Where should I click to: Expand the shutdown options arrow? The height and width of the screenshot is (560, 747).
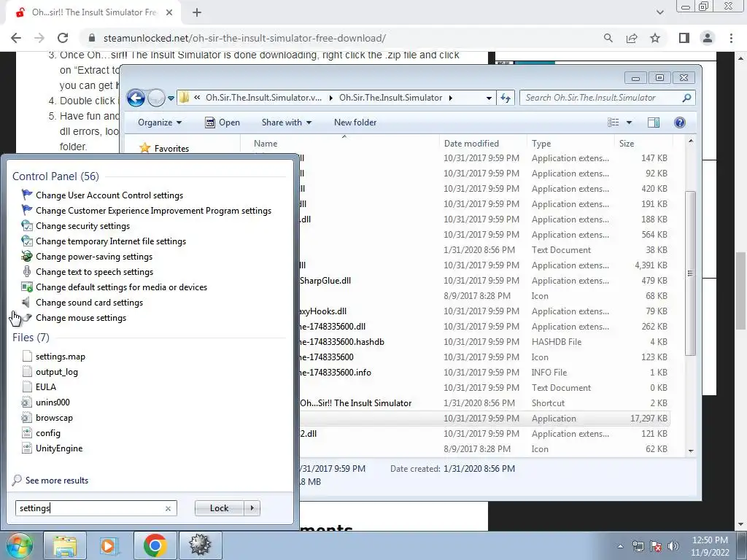[x=252, y=508]
